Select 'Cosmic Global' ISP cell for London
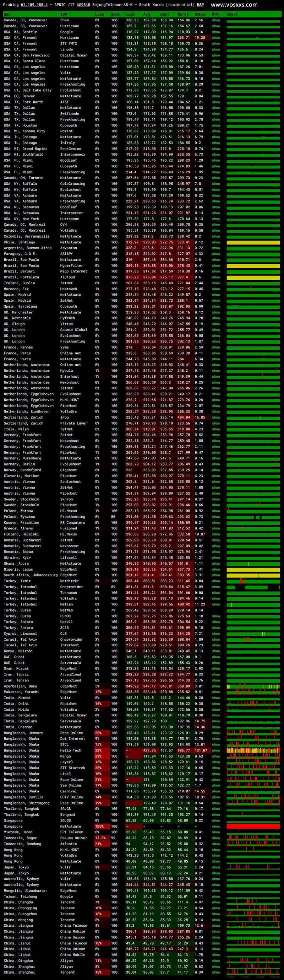 (x=74, y=330)
